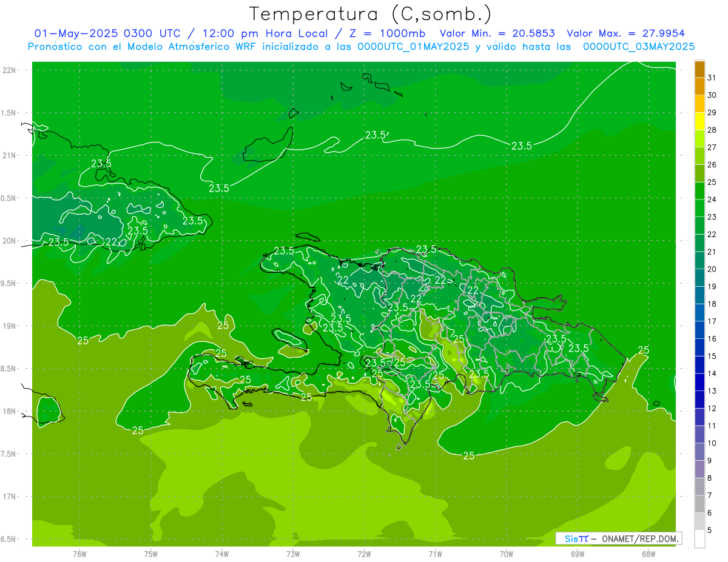Click the 10 label on the color scale
728x562 pixels.
[x=712, y=443]
